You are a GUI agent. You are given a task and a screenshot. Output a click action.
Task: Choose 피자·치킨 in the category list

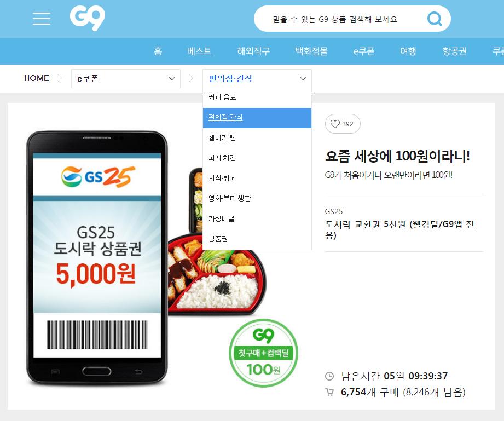(257, 158)
